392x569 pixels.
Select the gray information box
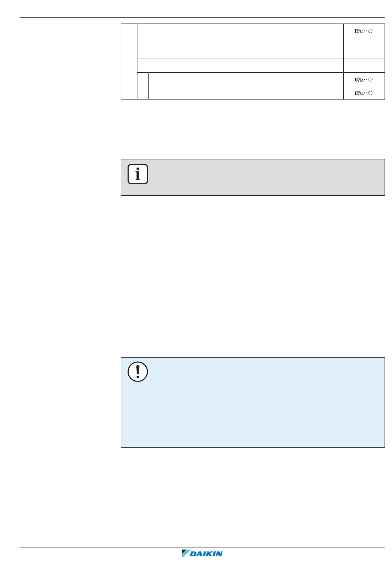pos(253,177)
